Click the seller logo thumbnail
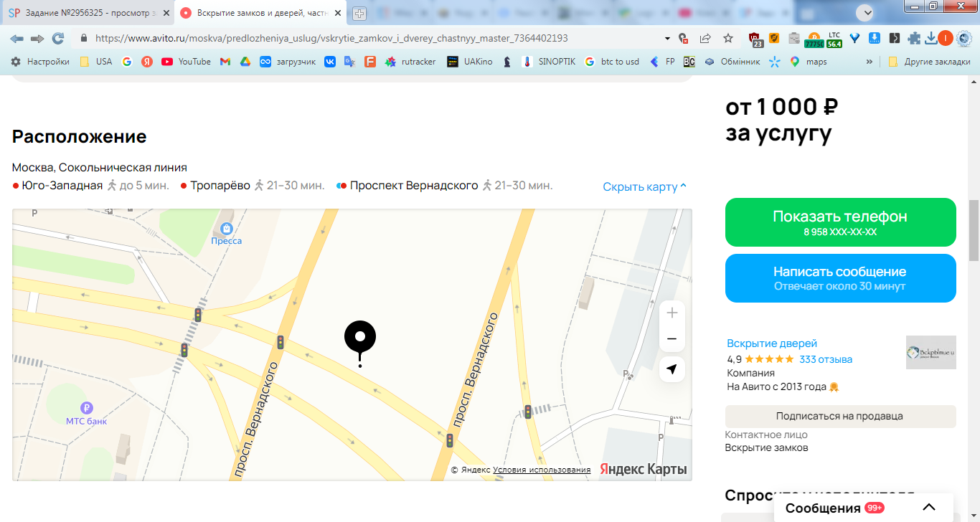The image size is (980, 522). (x=931, y=353)
